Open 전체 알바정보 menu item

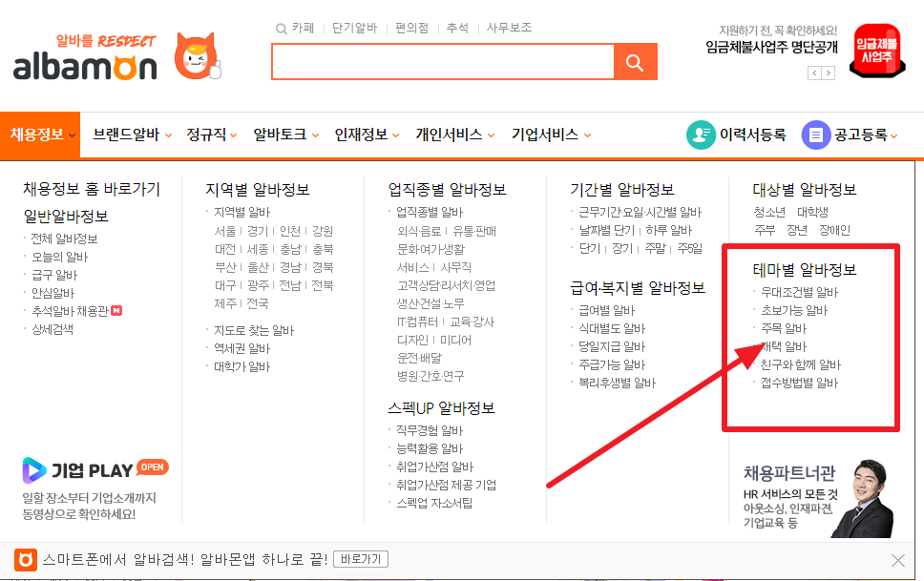(64, 239)
